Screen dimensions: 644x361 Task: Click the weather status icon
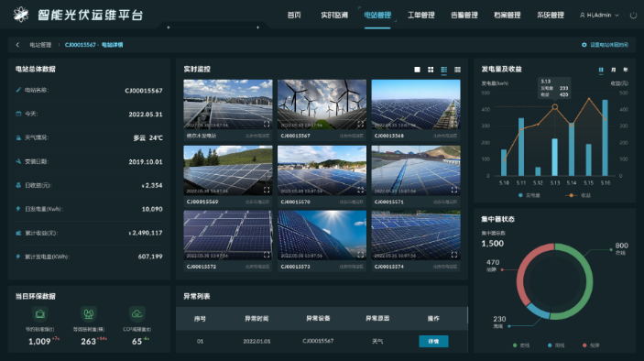pyautogui.click(x=18, y=137)
